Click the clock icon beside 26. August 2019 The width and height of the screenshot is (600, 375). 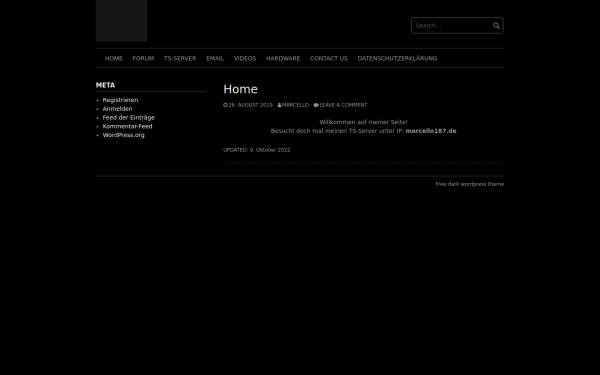pyautogui.click(x=225, y=105)
